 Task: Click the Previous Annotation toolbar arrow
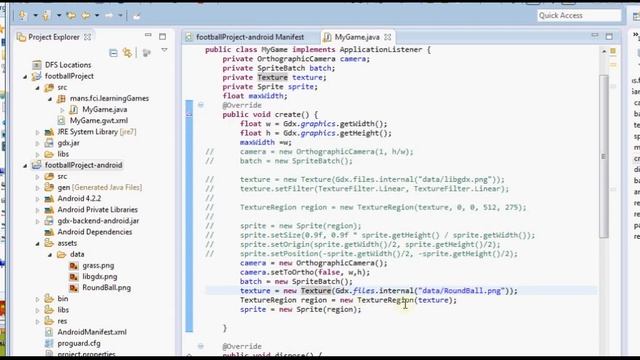click(46, 16)
